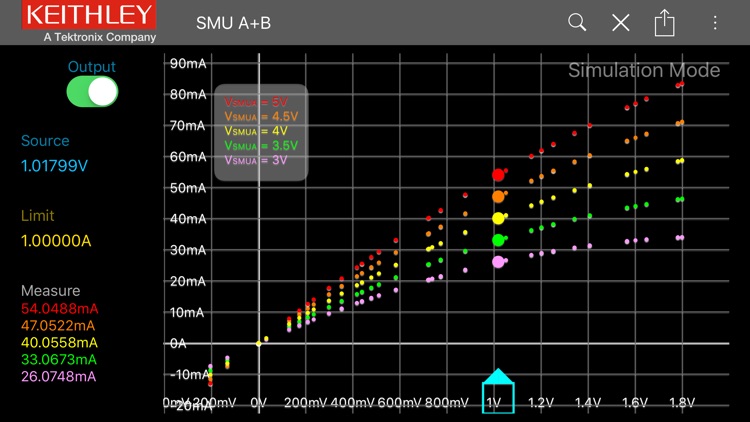750x422 pixels.
Task: Select the large pink data point
Action: click(498, 262)
